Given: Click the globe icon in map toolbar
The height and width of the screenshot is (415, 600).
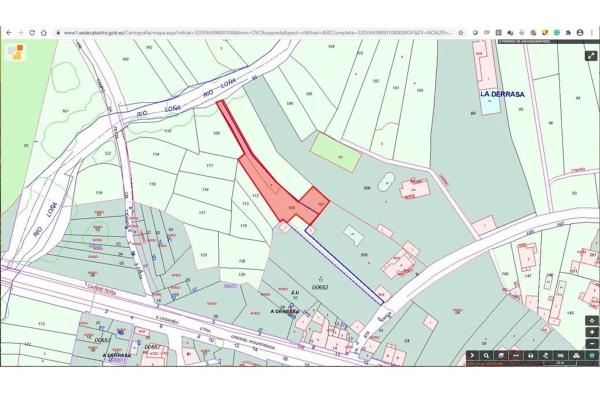Looking at the screenshot, I should [592, 355].
